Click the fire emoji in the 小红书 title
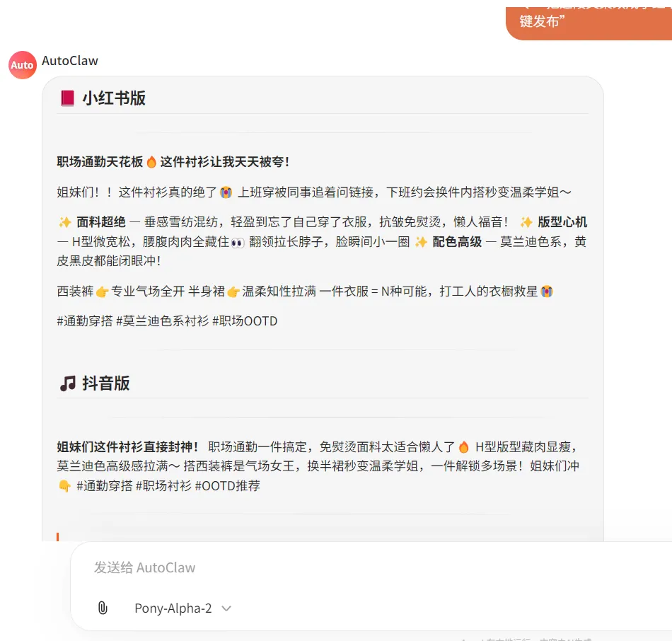This screenshot has height=641, width=672. pyautogui.click(x=151, y=162)
